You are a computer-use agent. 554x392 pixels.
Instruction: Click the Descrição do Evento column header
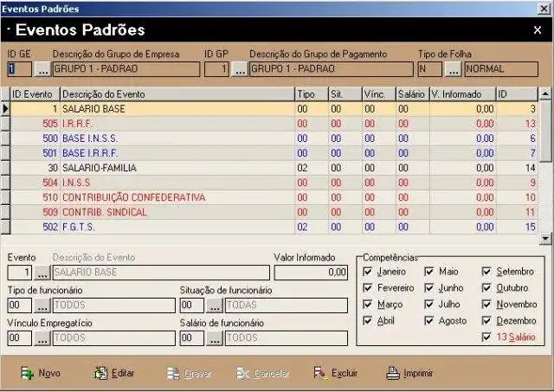coord(177,94)
